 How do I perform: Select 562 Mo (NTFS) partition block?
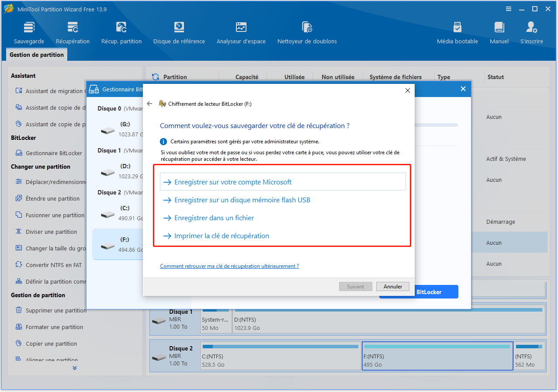(x=530, y=357)
